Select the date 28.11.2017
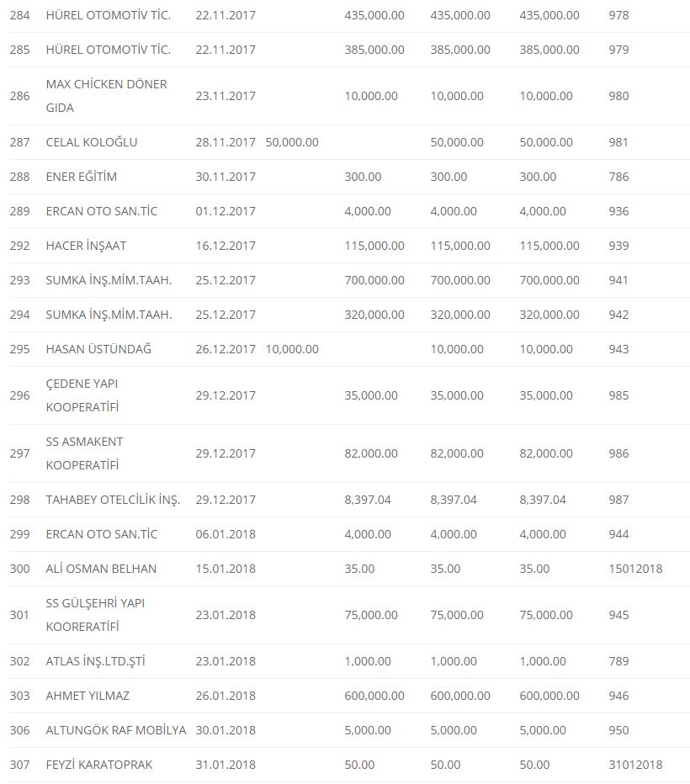 [226, 142]
